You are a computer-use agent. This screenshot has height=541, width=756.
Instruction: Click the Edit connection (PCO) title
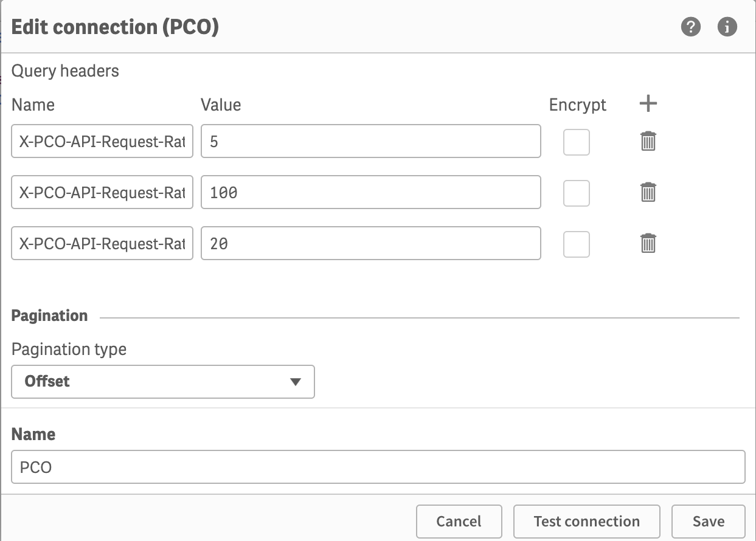pos(115,27)
